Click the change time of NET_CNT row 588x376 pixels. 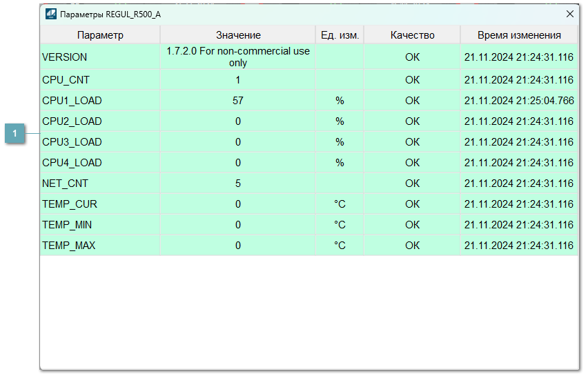pos(519,183)
